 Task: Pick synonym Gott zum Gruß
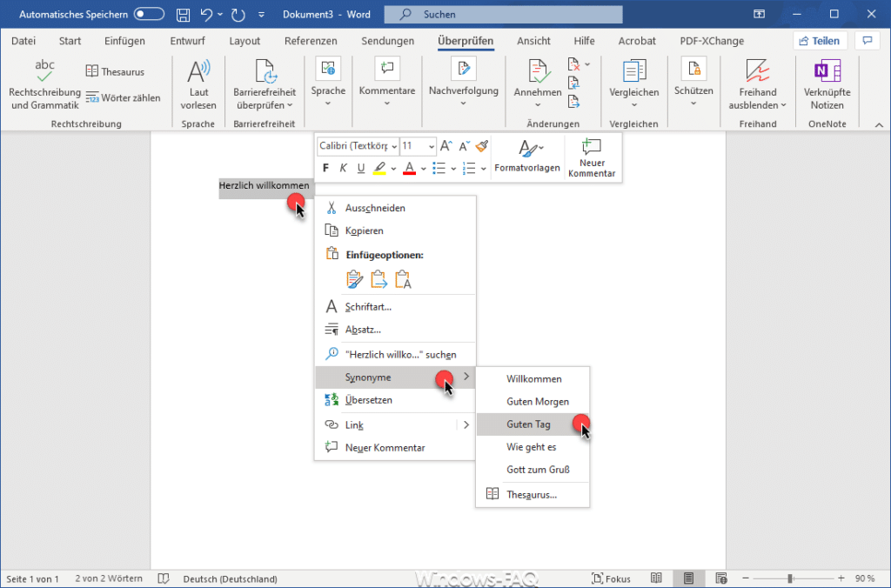click(533, 470)
